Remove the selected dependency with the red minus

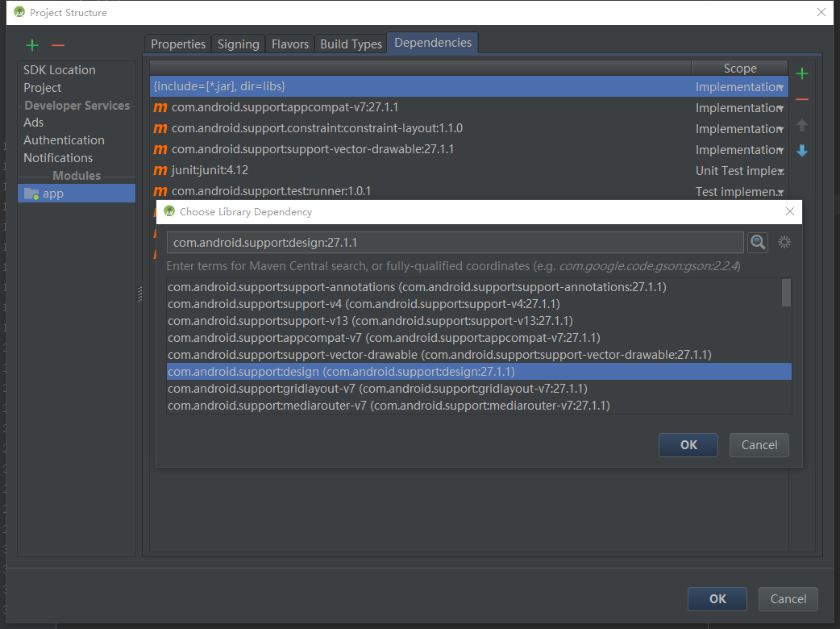801,99
